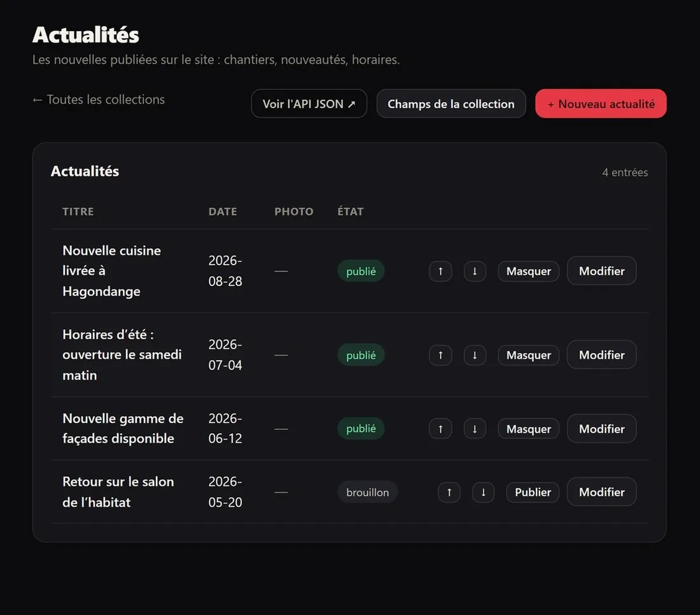Move up the Horaires d'été entry

tap(440, 356)
